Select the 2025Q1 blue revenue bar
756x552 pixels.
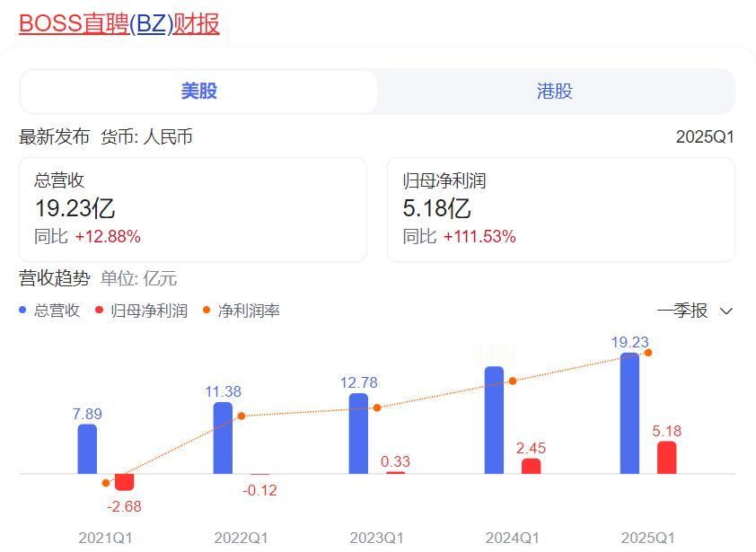(629, 413)
